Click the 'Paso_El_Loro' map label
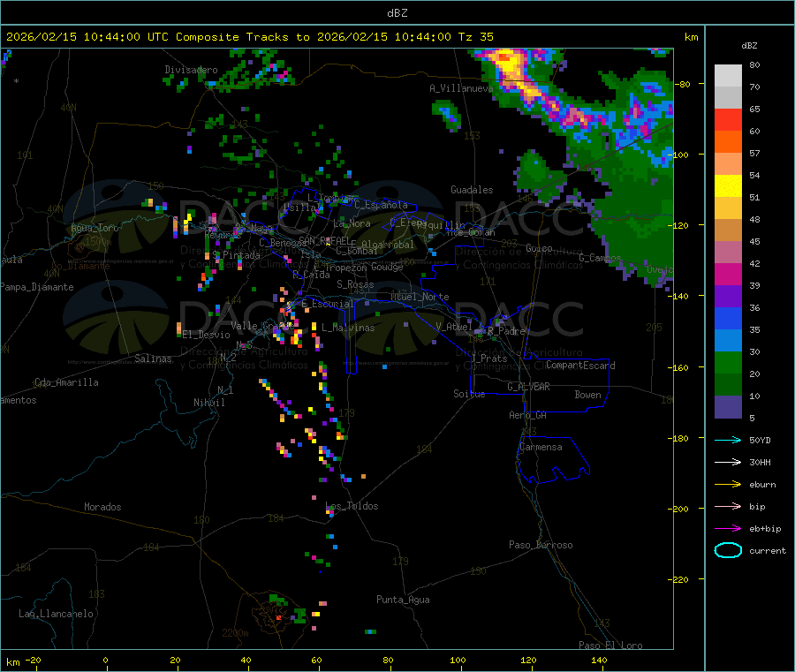 (610, 646)
